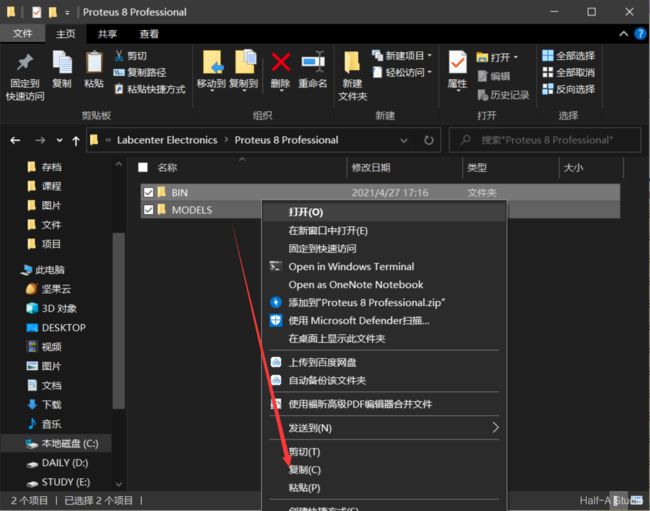Open 坚果云 in navigation pane
The image size is (650, 511).
tap(49, 289)
